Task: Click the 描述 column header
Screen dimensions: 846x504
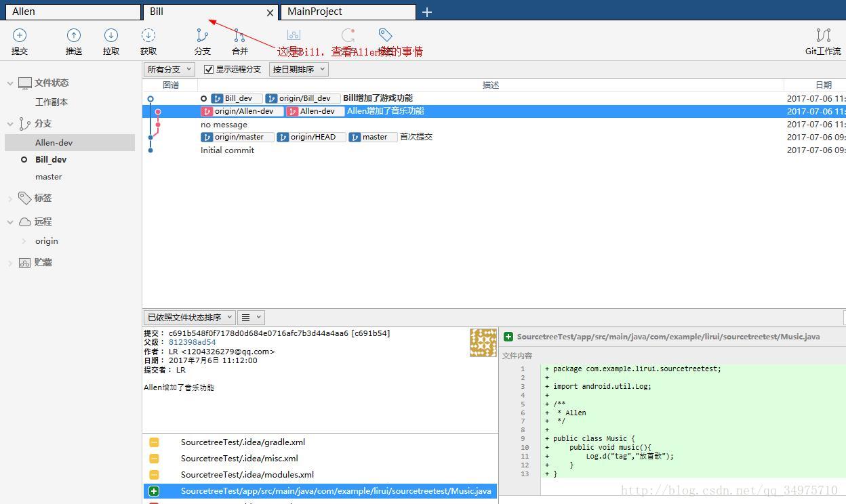Action: point(491,85)
